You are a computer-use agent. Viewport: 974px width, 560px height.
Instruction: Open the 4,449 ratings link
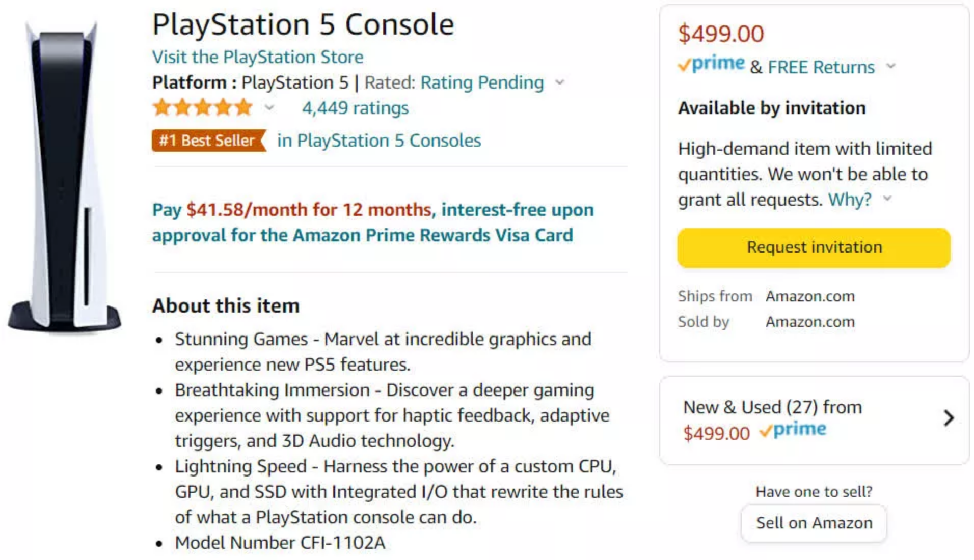355,108
